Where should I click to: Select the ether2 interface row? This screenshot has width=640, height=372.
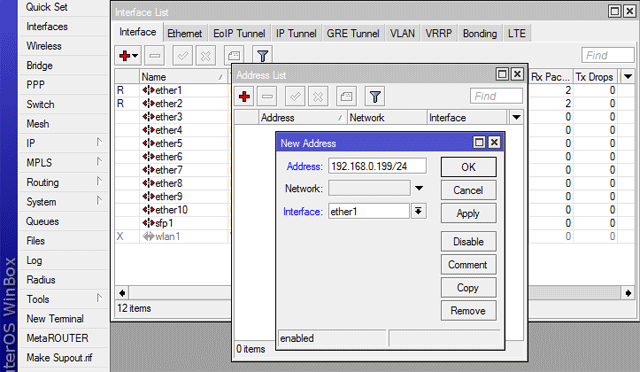[171, 103]
